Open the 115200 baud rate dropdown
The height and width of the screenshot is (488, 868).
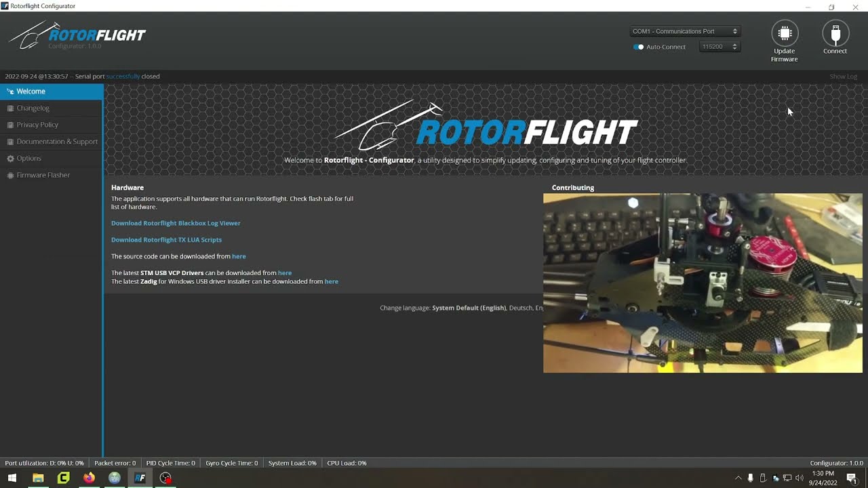point(719,47)
